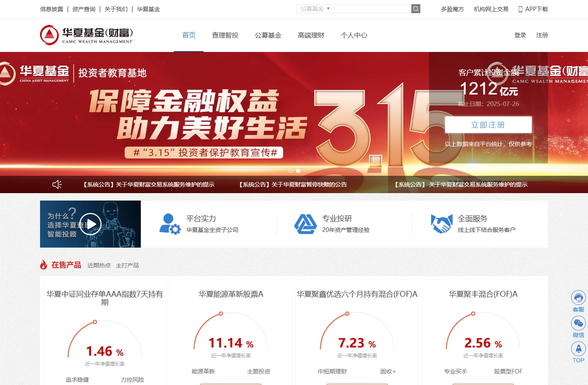The height and width of the screenshot is (385, 588).
Task: Click the 11.14% growth rate value
Action: (x=231, y=343)
